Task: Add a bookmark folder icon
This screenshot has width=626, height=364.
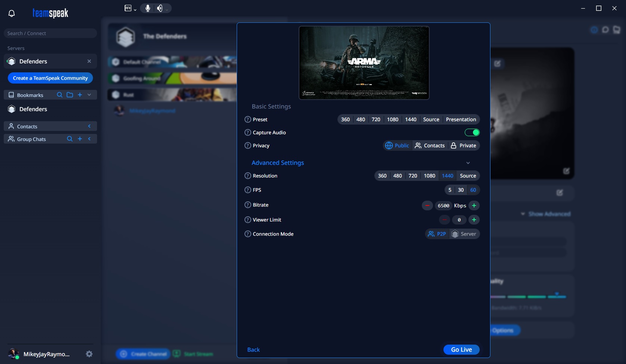Action: click(70, 95)
